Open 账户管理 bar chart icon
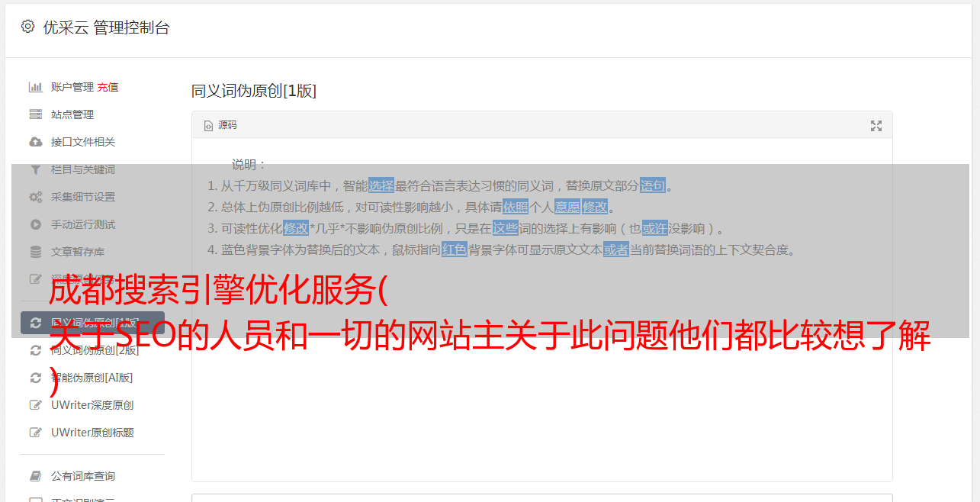 35,87
